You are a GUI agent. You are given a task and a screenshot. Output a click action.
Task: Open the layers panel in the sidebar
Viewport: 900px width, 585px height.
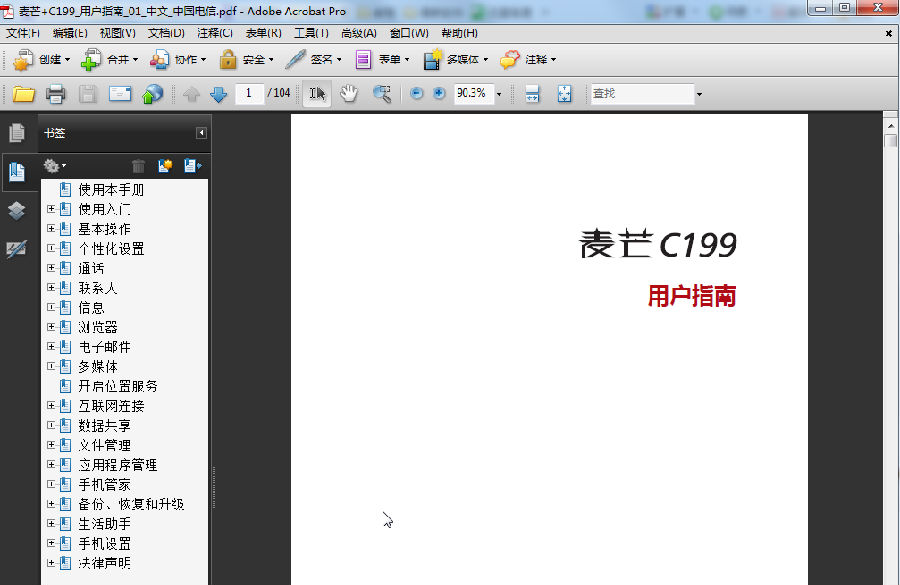coord(16,210)
